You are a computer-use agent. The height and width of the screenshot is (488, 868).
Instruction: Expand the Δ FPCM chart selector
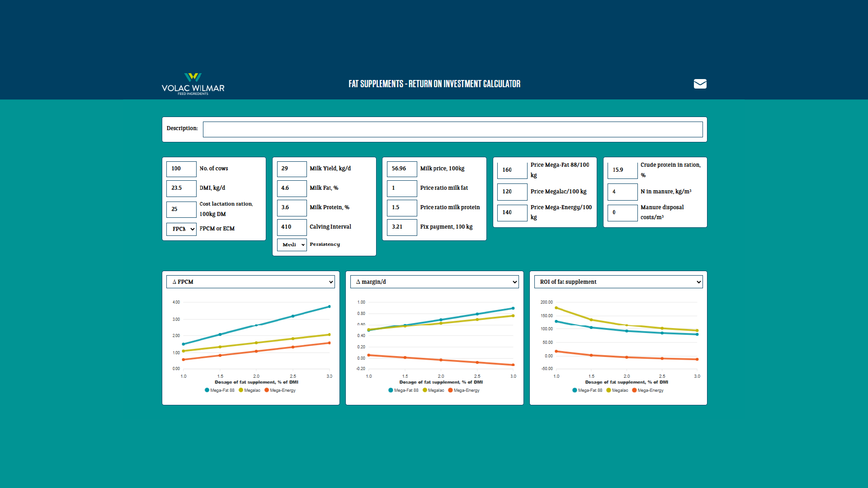(250, 282)
